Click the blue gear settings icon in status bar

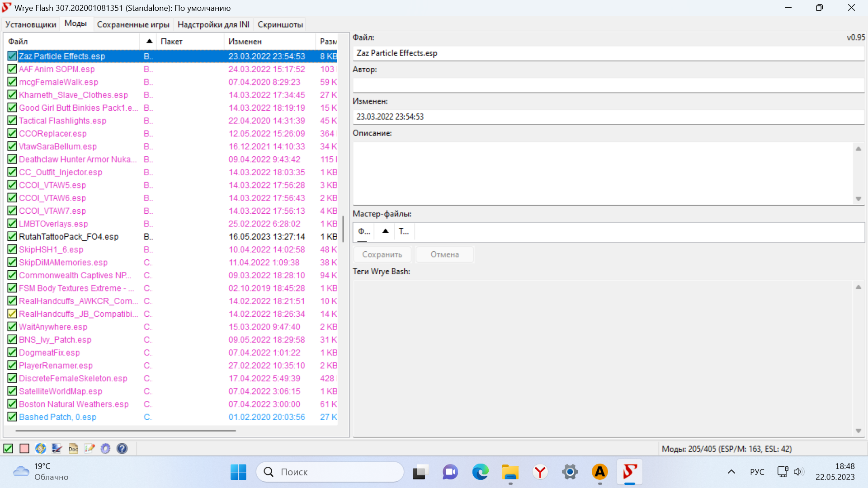pos(105,448)
